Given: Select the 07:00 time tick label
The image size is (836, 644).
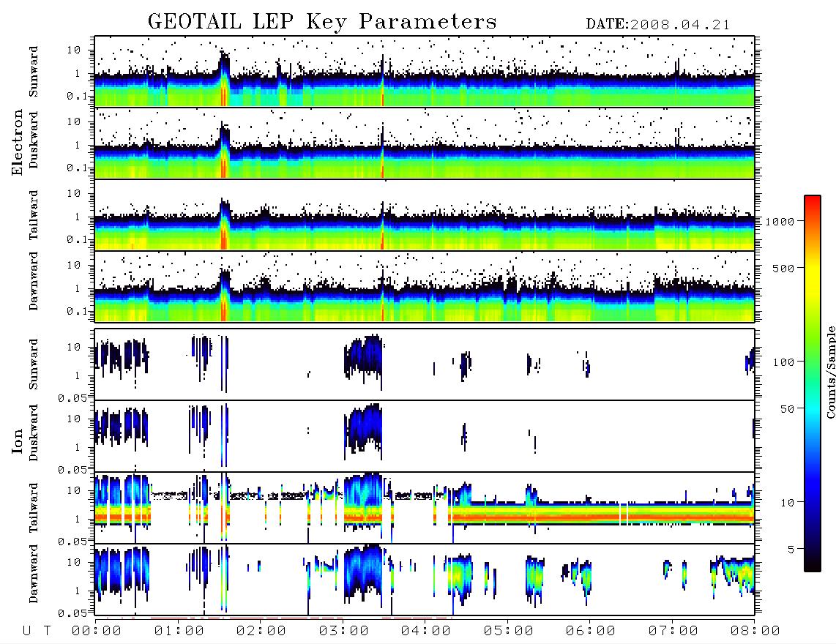Looking at the screenshot, I should (673, 631).
